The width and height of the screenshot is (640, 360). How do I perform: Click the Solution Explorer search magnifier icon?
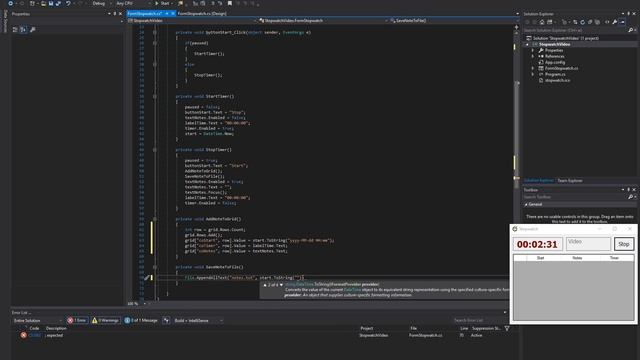(630, 30)
